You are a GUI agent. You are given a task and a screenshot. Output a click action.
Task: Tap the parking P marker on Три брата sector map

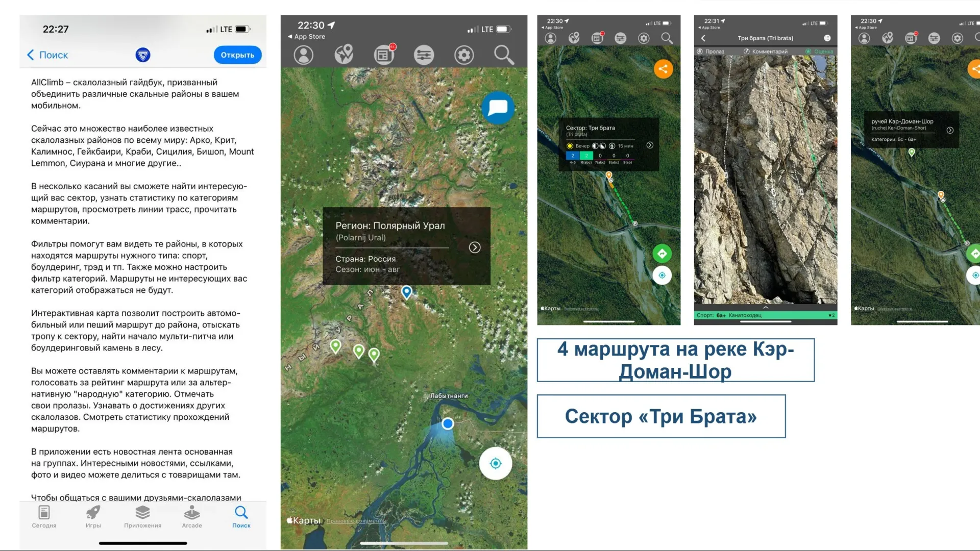coord(635,223)
